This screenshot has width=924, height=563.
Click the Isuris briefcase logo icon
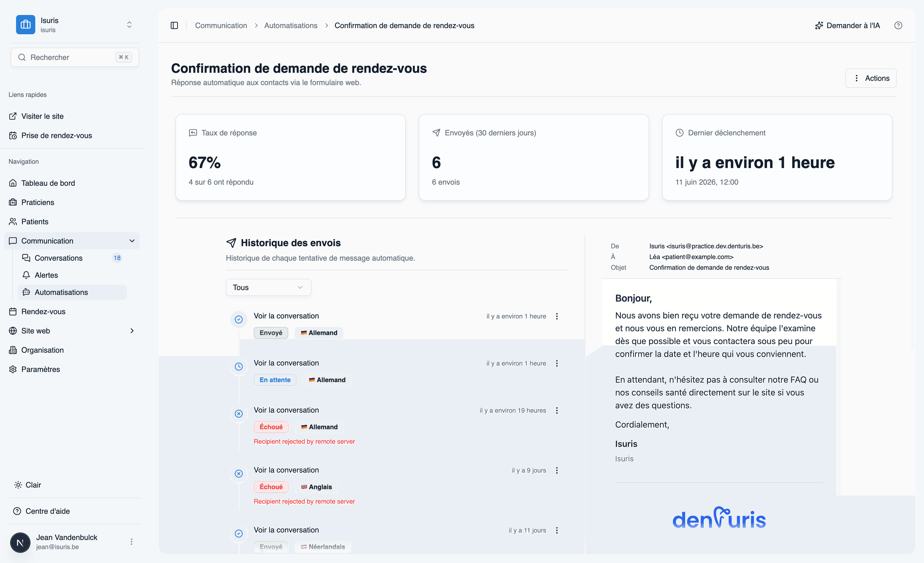tap(25, 25)
